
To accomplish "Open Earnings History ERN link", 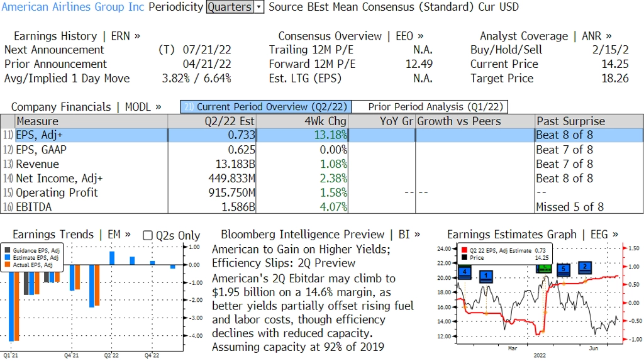I will tap(77, 36).
